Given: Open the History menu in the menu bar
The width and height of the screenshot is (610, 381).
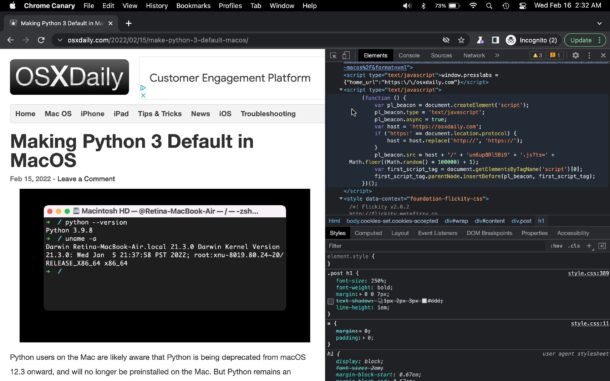Looking at the screenshot, I should 156,6.
